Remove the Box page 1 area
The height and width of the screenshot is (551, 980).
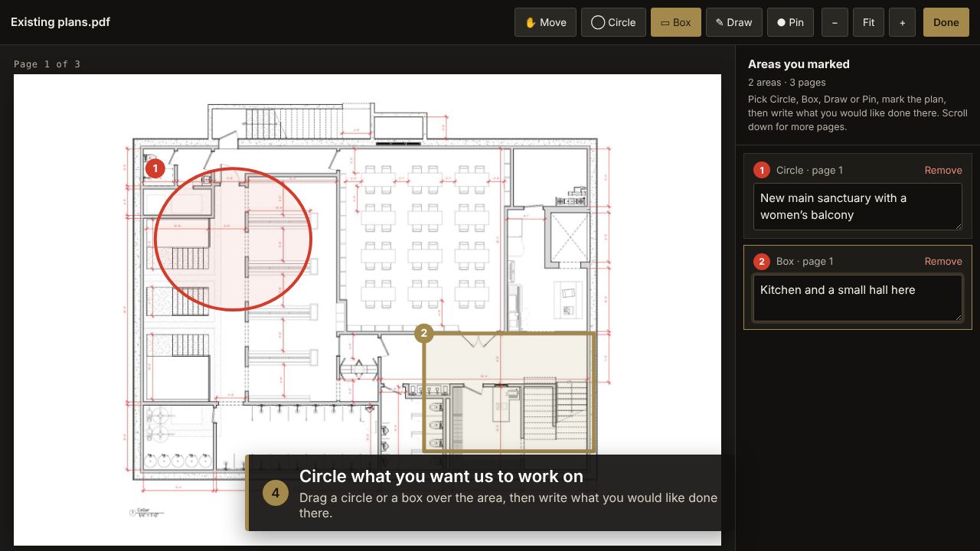pos(943,261)
